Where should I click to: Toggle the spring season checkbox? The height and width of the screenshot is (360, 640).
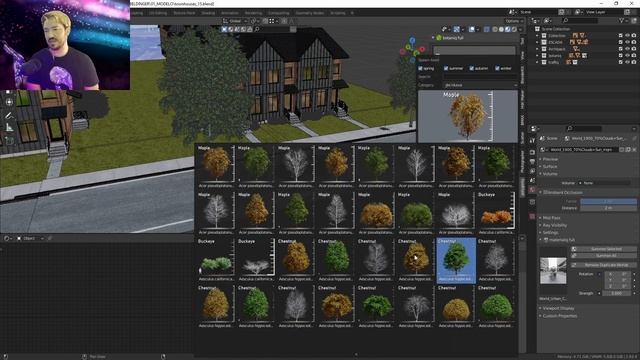(x=420, y=68)
